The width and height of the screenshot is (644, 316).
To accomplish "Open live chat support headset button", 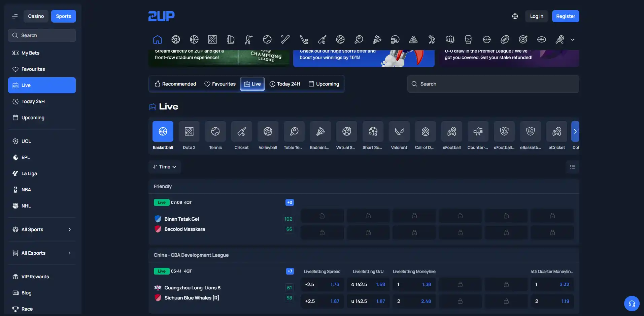I will pyautogui.click(x=632, y=304).
